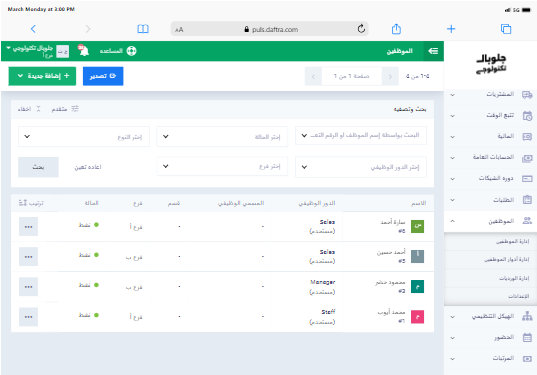Open the notifications bell icon
This screenshot has width=537, height=375.
(83, 51)
